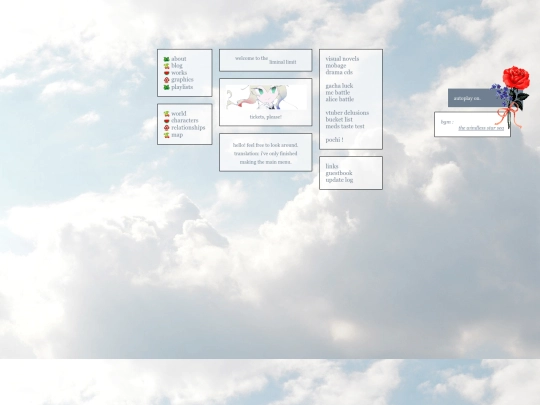View the characters link

coord(185,121)
